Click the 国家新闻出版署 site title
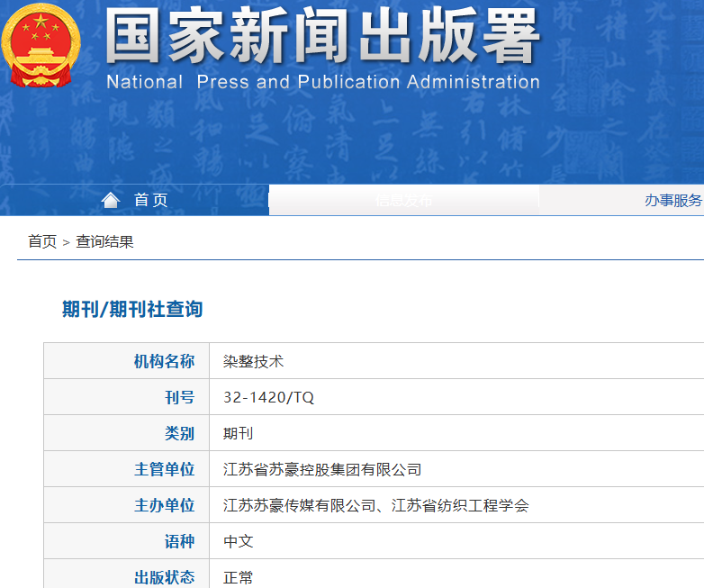 tap(322, 36)
